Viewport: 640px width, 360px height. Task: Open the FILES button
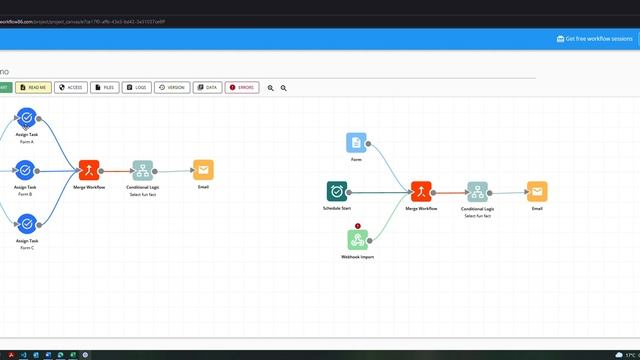(x=104, y=87)
